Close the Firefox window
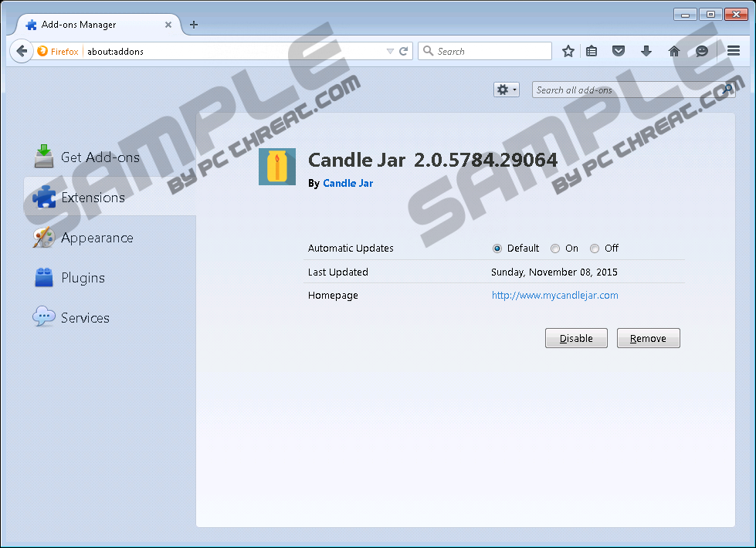756x548 pixels. pos(736,15)
